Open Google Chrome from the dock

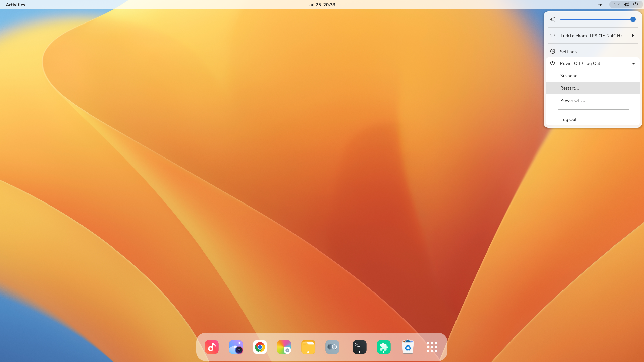(260, 347)
